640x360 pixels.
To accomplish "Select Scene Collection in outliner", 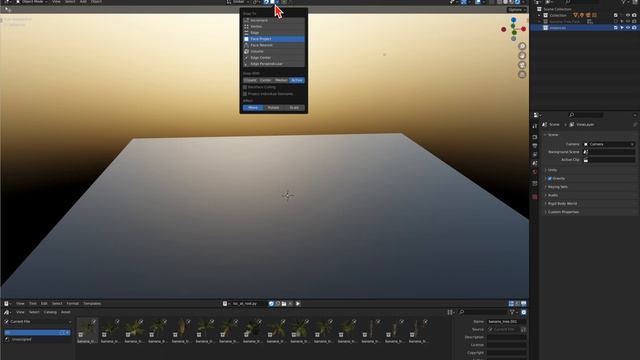I will coord(557,9).
